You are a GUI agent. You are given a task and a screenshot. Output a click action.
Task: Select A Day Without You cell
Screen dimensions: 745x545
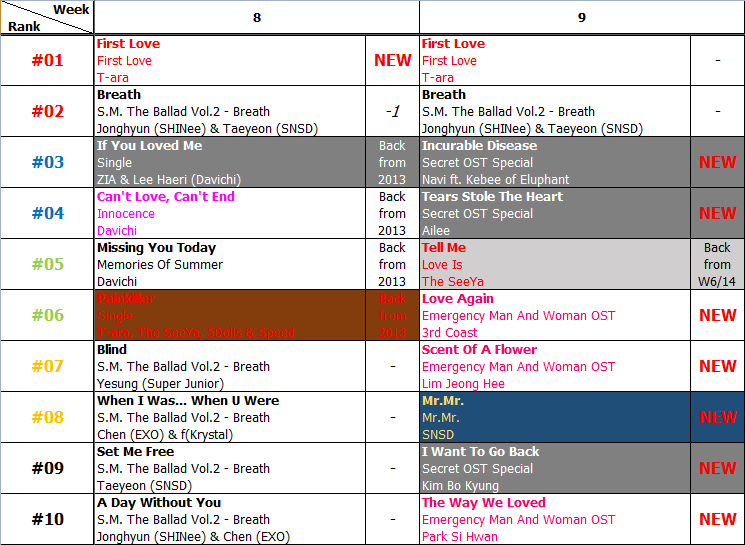click(230, 519)
